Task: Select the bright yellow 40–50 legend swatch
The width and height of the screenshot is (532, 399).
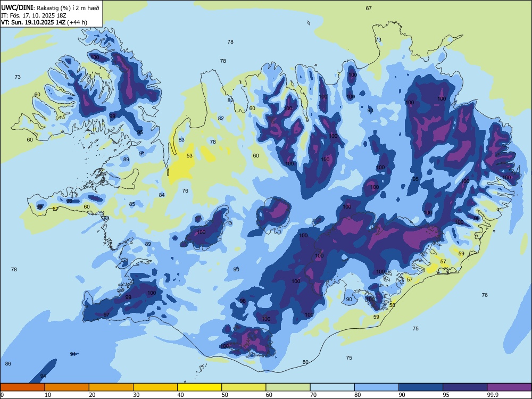Action: (x=199, y=387)
